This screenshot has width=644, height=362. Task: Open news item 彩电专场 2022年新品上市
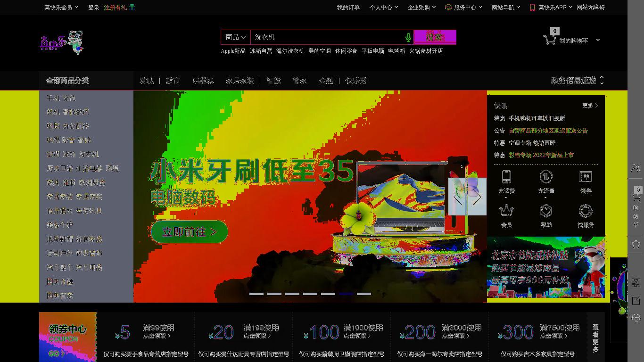click(x=541, y=155)
